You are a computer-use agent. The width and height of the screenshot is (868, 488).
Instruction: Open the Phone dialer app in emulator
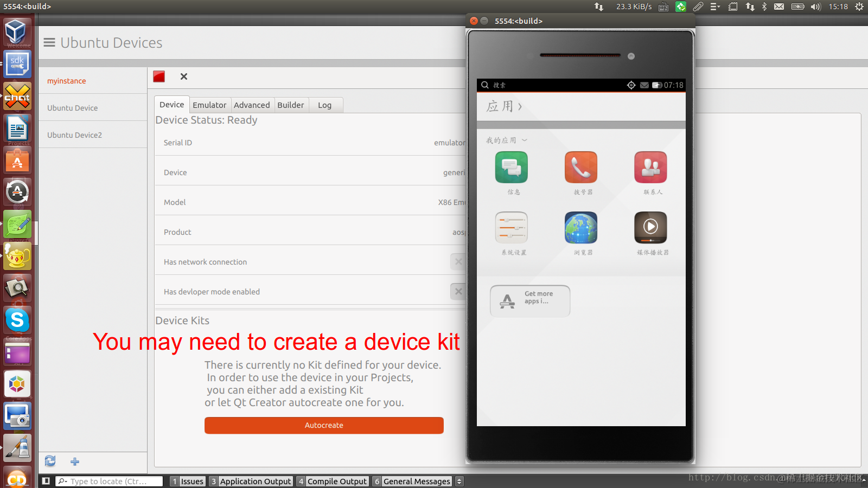click(x=581, y=167)
